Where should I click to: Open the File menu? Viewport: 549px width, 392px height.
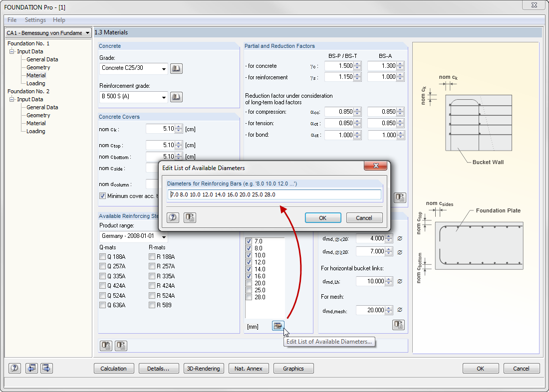[12, 20]
